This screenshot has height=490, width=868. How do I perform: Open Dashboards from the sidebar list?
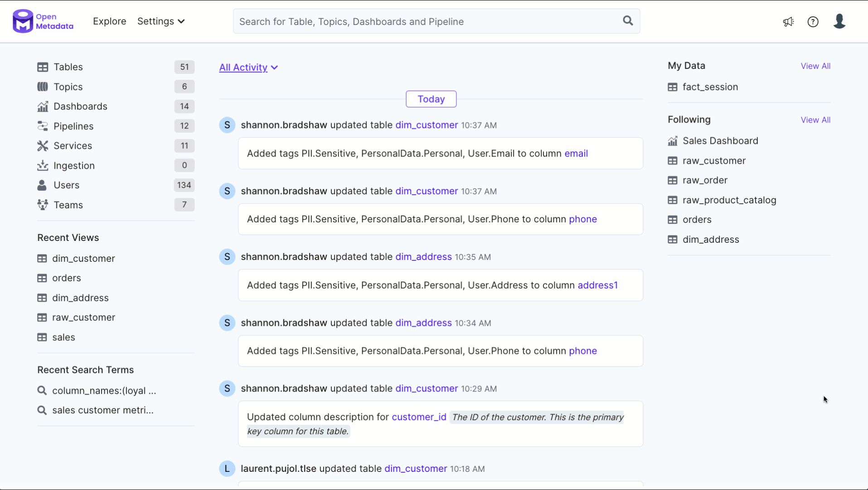point(80,106)
